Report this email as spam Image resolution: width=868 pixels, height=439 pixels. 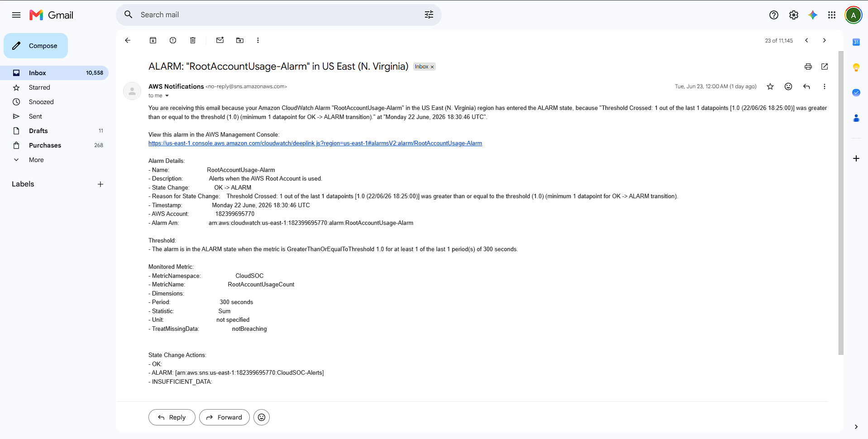coord(173,40)
